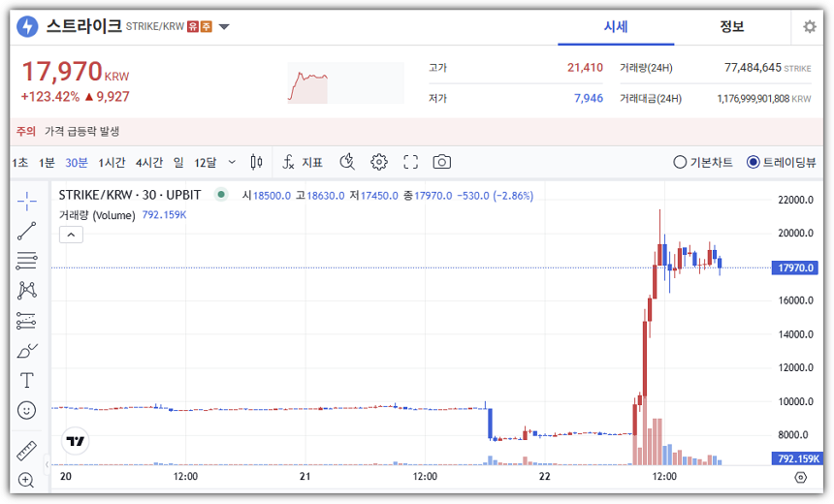
Task: Take a chart snapshot with camera icon
Action: [x=441, y=162]
